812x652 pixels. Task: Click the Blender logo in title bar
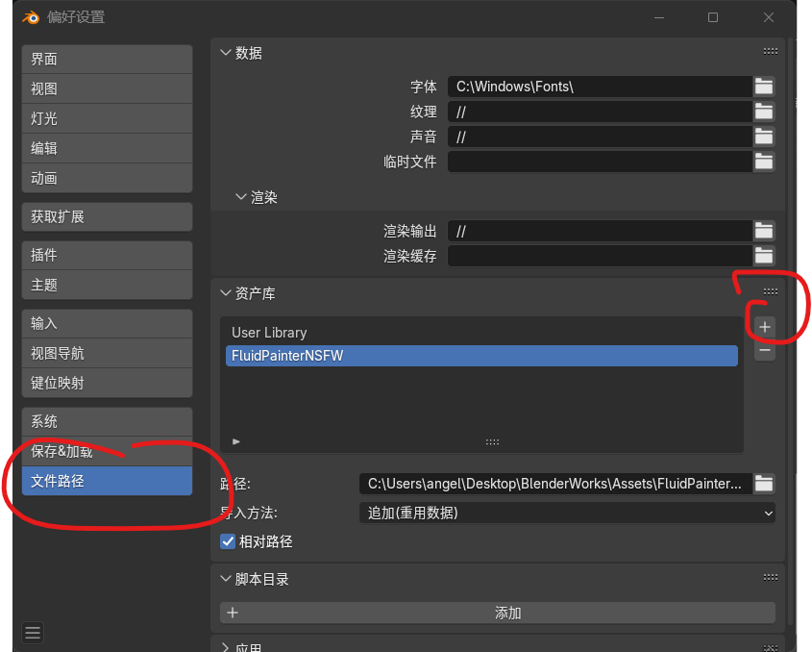click(31, 17)
